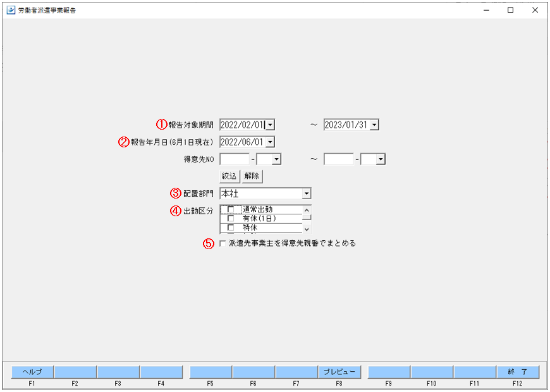This screenshot has height=392, width=550.
Task: Minimize the 労働者派遣事業報告 window
Action: tap(486, 10)
